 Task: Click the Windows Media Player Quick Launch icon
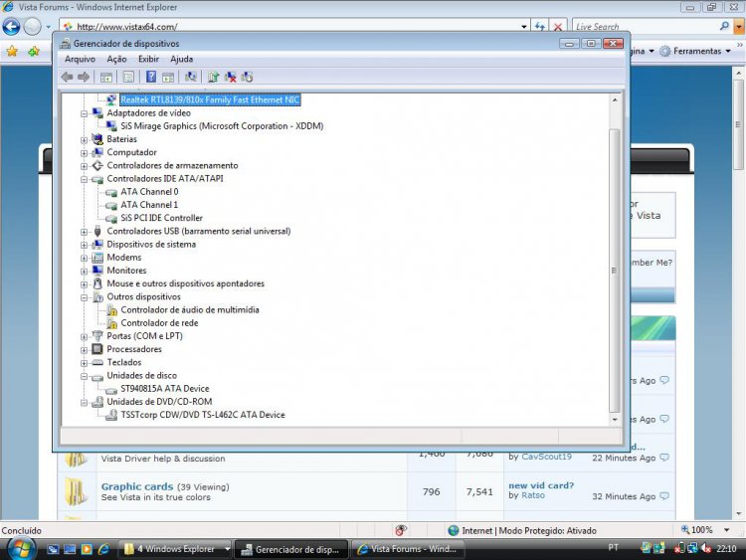click(x=87, y=549)
